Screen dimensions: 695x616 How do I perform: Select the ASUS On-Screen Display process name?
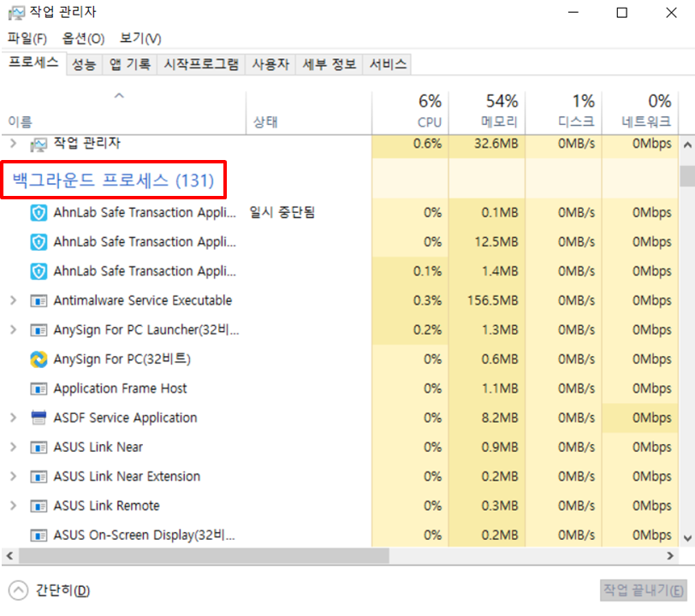[x=145, y=535]
